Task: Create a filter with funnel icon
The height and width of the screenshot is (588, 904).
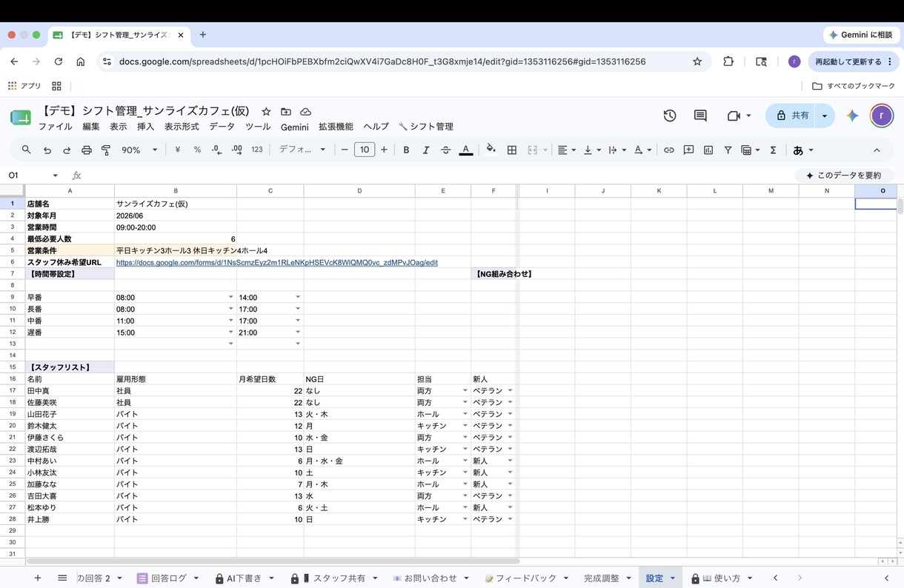Action: tap(728, 150)
